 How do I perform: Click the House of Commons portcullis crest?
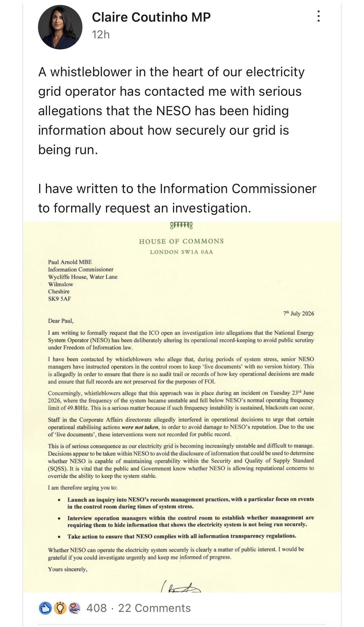pyautogui.click(x=181, y=226)
